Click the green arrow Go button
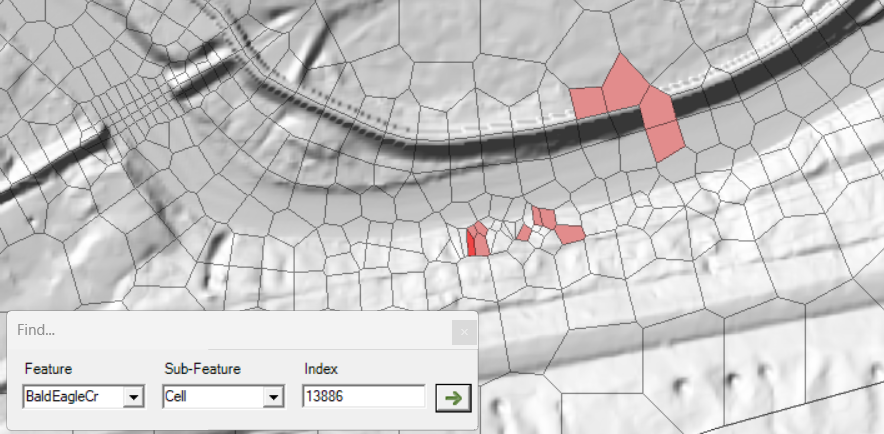 tap(453, 398)
